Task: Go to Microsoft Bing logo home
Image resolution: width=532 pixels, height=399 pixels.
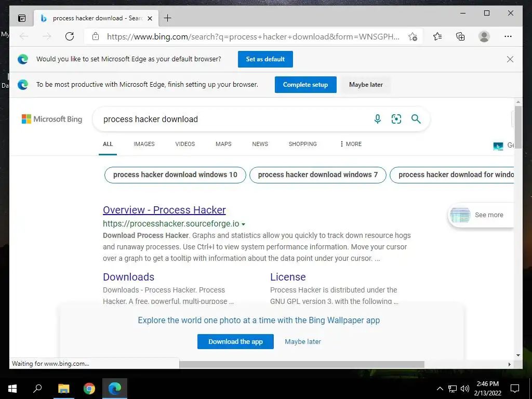Action: click(x=52, y=119)
